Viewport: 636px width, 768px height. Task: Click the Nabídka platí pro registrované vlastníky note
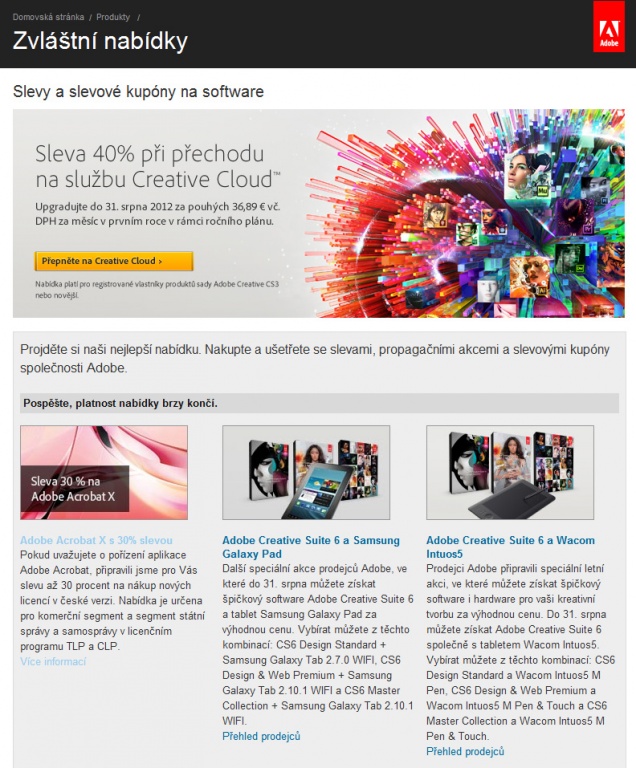click(157, 289)
